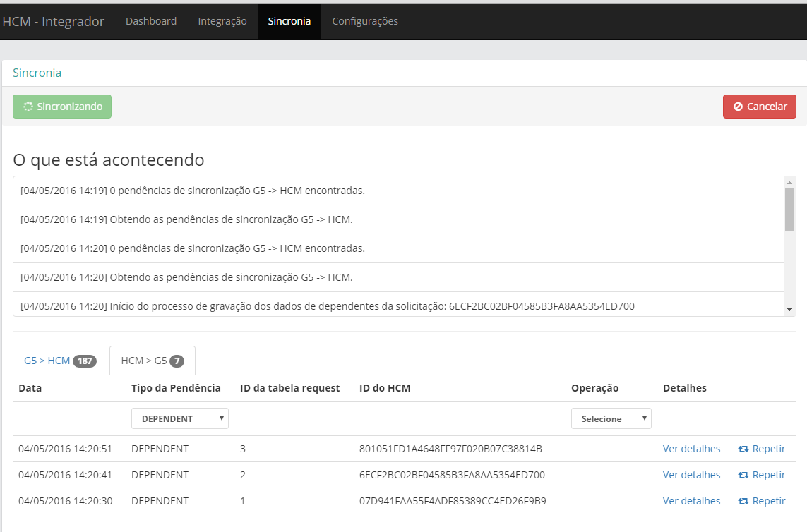Click the Sincronia panel heading
Image resolution: width=807 pixels, height=532 pixels.
pyautogui.click(x=37, y=73)
